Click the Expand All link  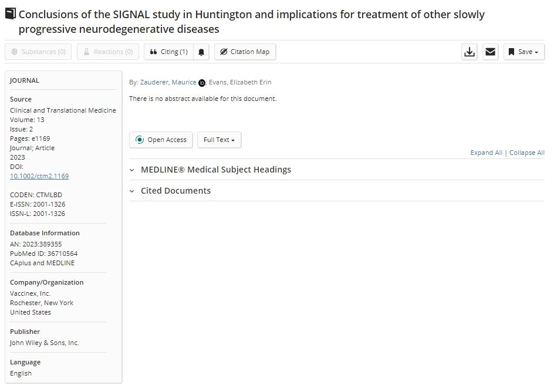click(x=486, y=153)
